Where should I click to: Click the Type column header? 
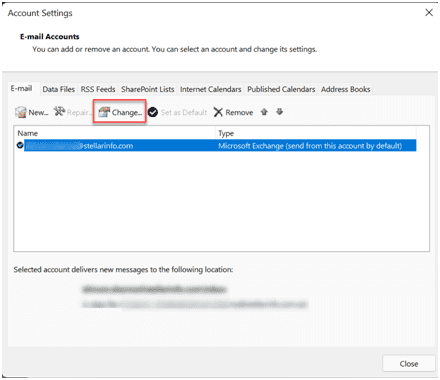pyautogui.click(x=316, y=133)
